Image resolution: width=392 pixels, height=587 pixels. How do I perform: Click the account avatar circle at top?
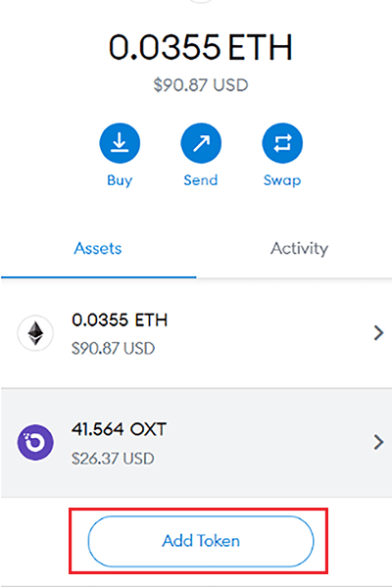[x=201, y=1]
